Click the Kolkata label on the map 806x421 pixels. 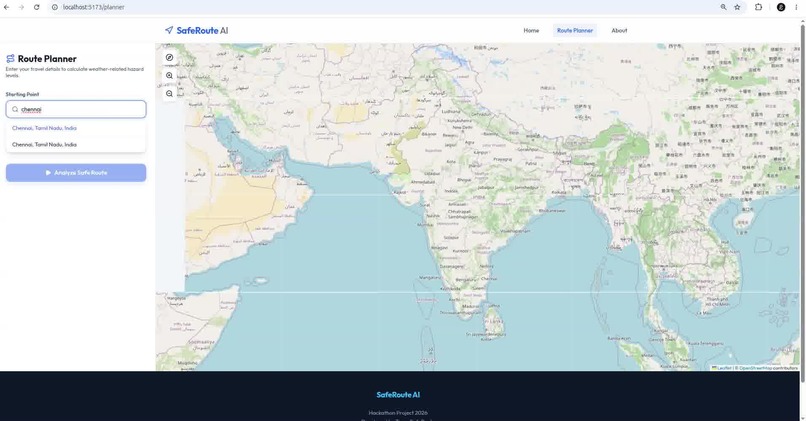[559, 192]
